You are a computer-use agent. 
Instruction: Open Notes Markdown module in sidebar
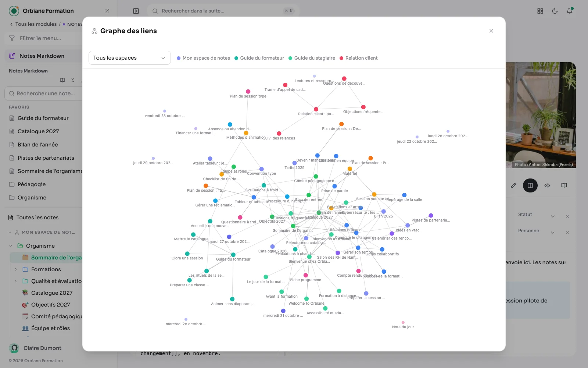pos(43,56)
